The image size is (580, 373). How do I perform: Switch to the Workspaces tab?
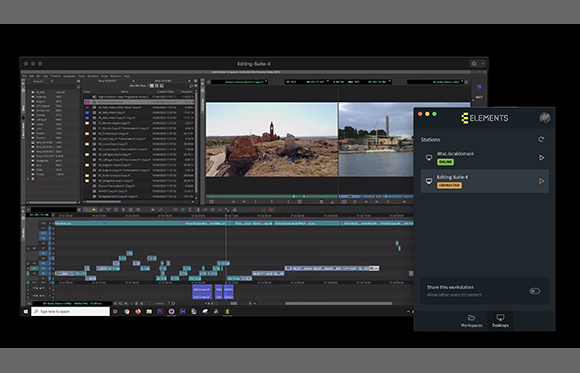[471, 321]
